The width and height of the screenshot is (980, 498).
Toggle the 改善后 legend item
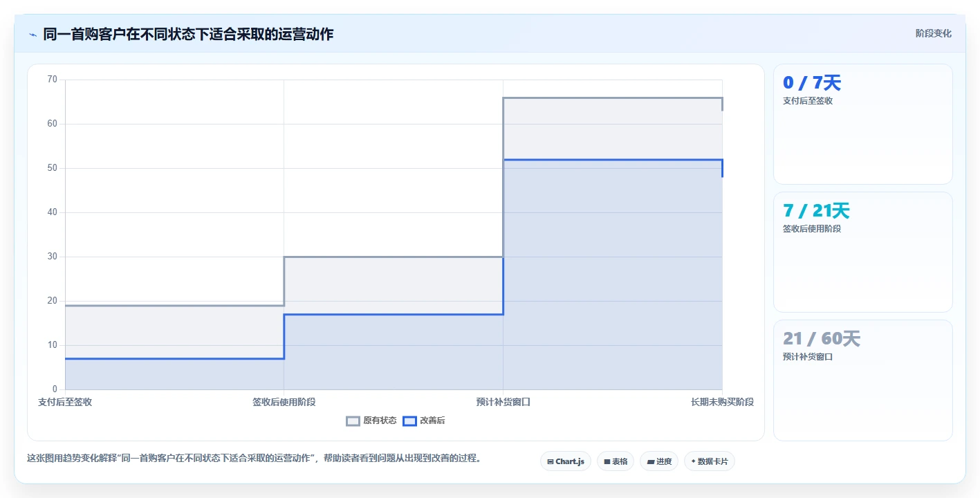click(423, 421)
